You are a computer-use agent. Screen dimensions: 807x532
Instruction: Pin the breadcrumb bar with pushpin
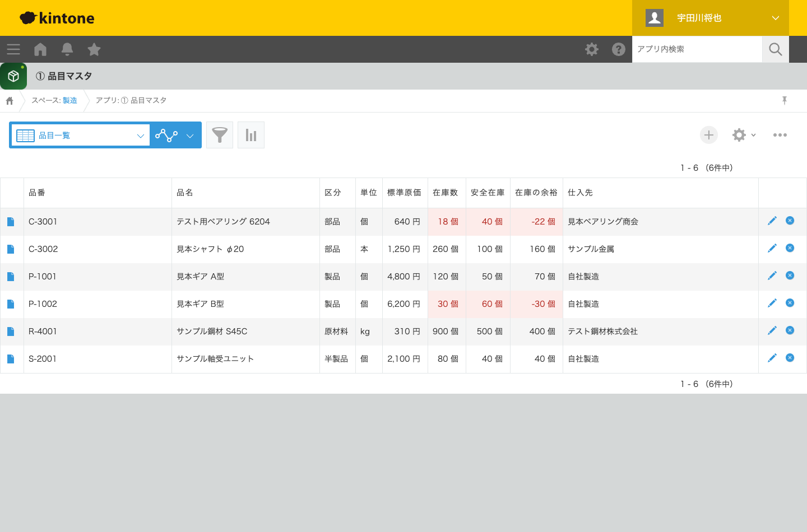(785, 100)
